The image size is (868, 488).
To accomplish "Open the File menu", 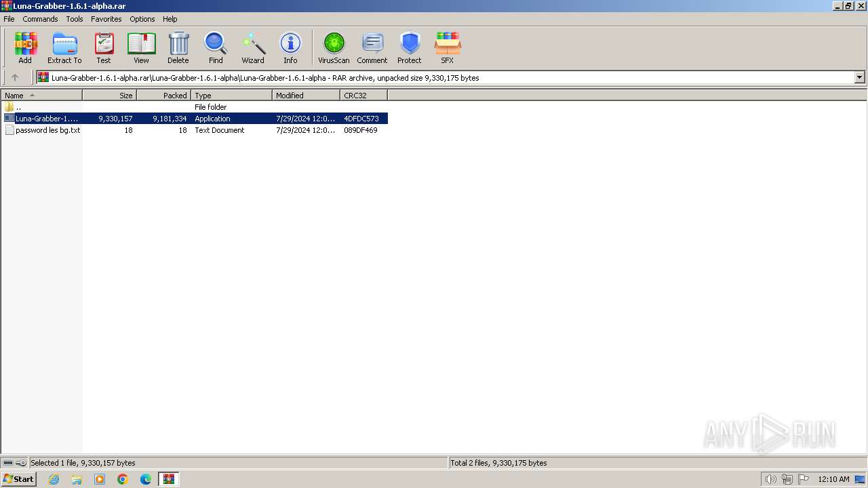I will coord(9,19).
